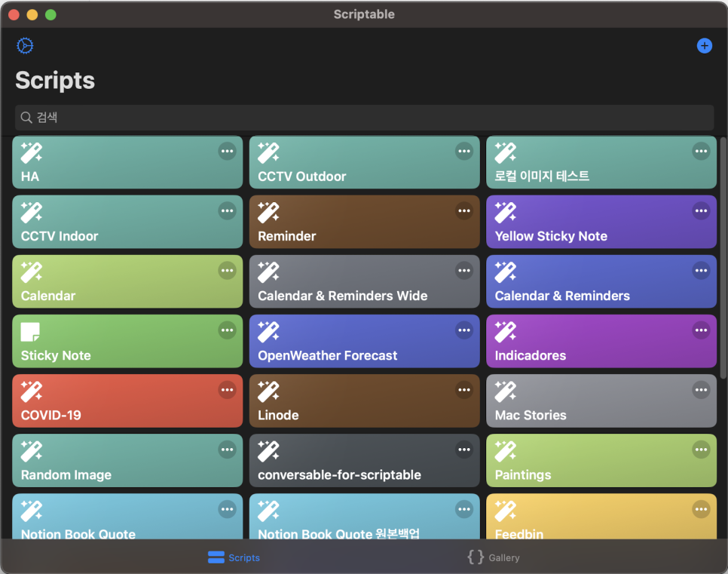Click the ellipsis on Indicadores card

[701, 330]
